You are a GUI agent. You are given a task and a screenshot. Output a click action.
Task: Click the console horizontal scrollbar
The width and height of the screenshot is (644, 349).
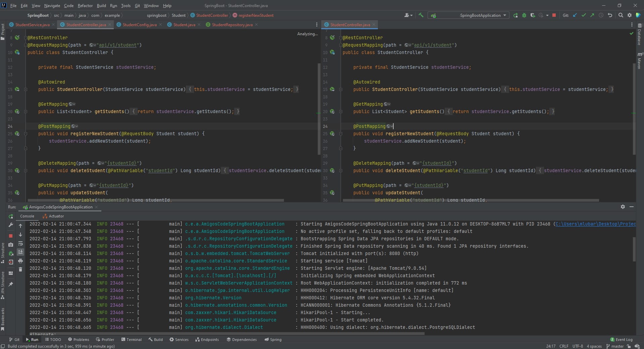point(227,334)
